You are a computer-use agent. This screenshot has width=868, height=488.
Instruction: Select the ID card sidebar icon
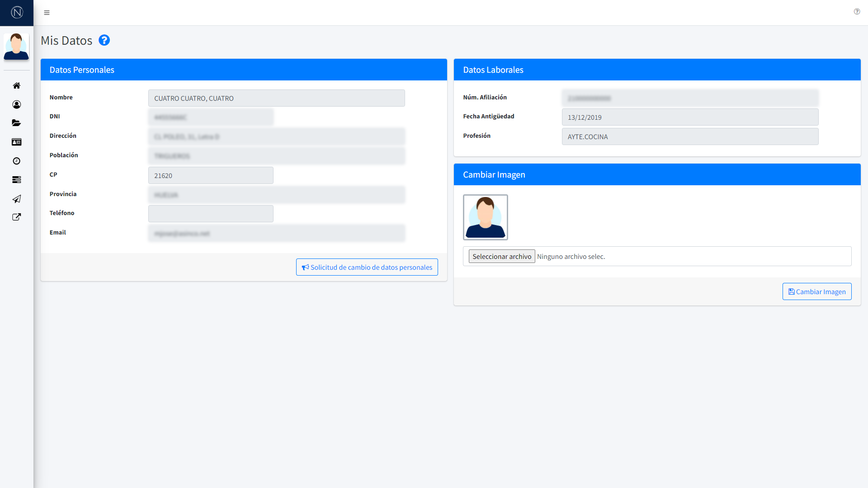[x=17, y=142]
